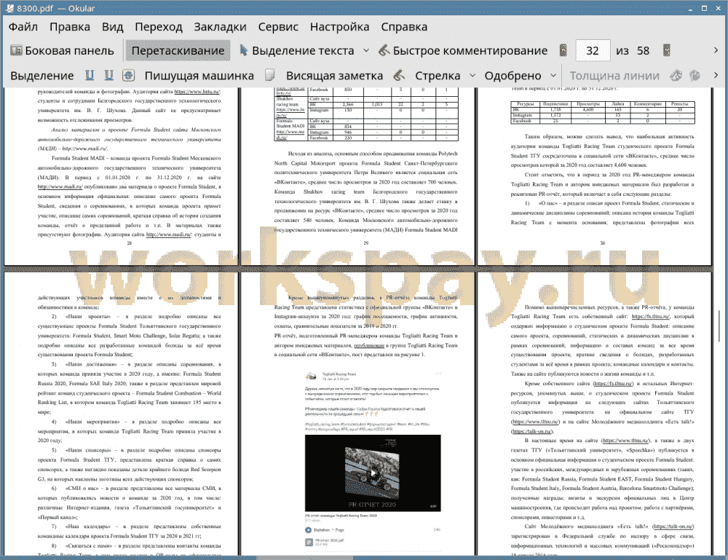Viewport: 728px width, 560px height.
Task: Go to next page arrow icon
Action: (667, 50)
